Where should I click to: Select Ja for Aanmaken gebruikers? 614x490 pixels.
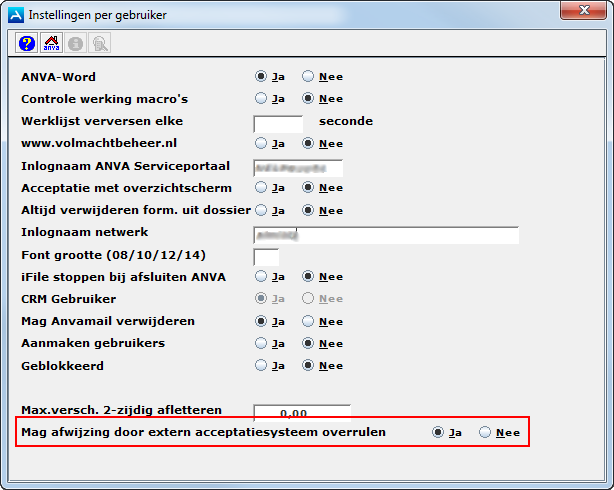coord(262,343)
